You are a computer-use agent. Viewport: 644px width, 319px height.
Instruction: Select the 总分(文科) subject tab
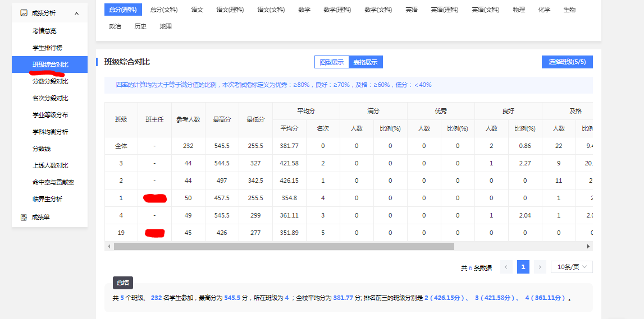click(163, 10)
